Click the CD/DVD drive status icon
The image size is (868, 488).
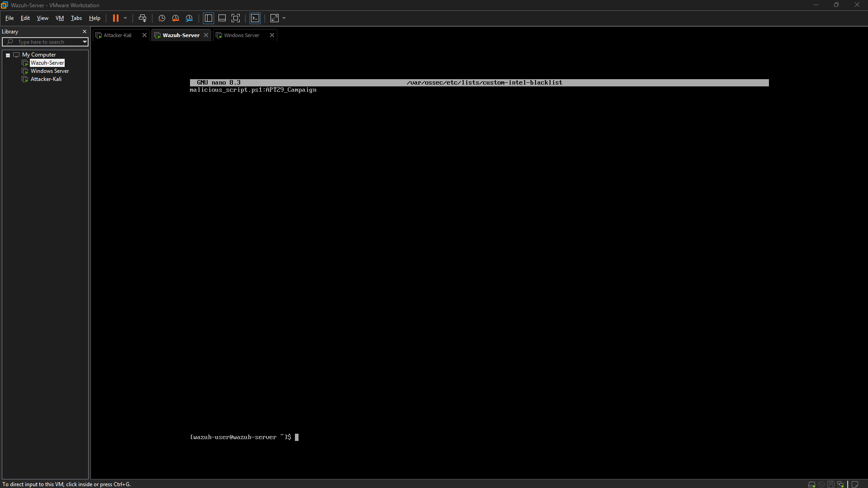click(821, 484)
